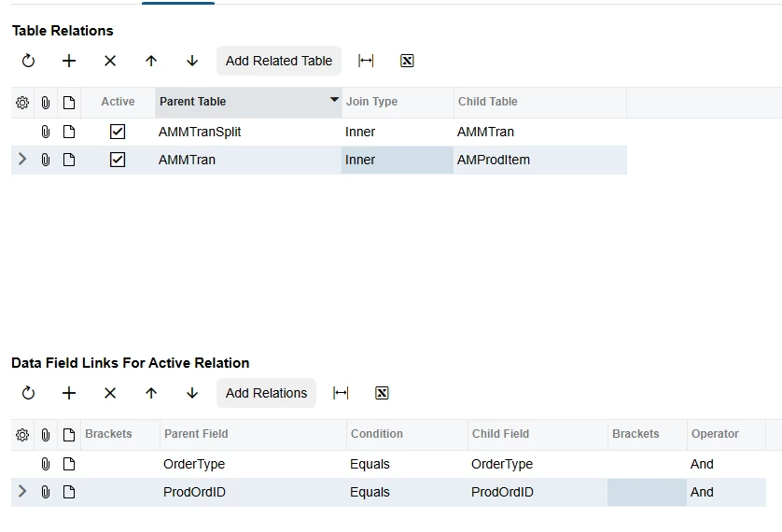Image resolution: width=782 pixels, height=532 pixels.
Task: Move Data Field Links row down
Action: (192, 393)
